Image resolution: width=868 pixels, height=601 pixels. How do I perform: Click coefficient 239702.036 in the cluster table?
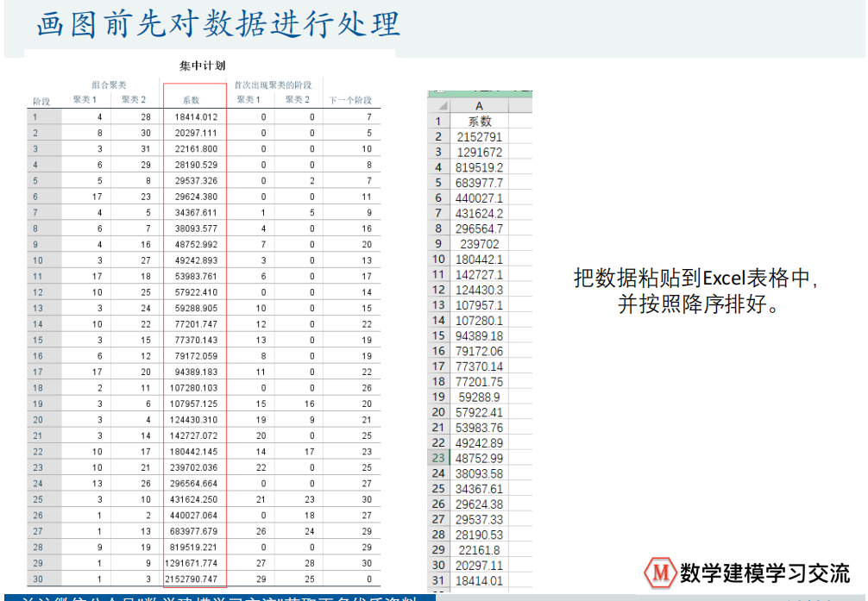coord(194,467)
